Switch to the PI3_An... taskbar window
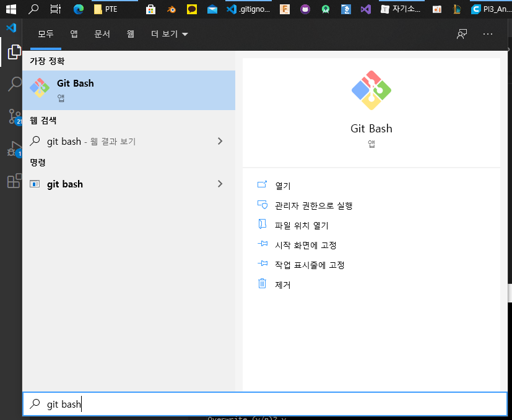Screen dimensions: 512x420 tap(491, 9)
